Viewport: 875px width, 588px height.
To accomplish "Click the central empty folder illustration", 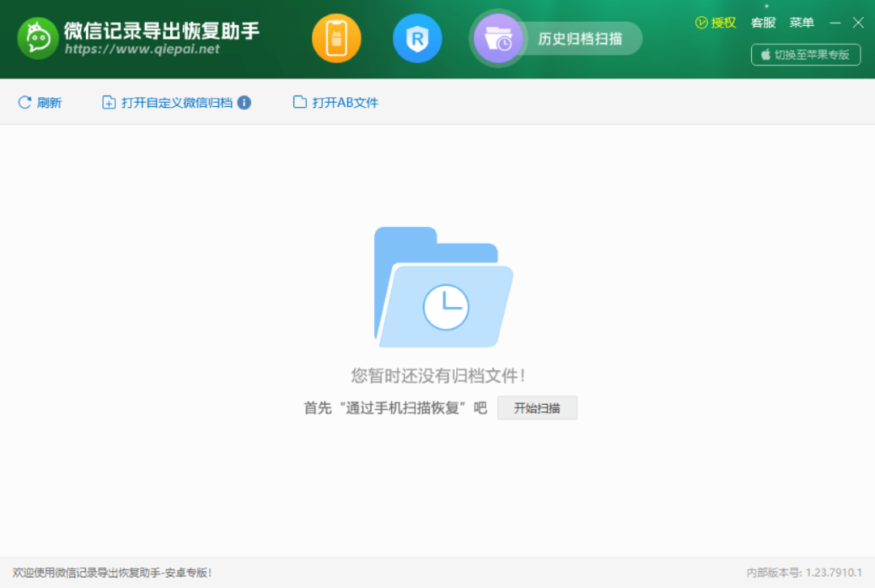I will point(442,288).
